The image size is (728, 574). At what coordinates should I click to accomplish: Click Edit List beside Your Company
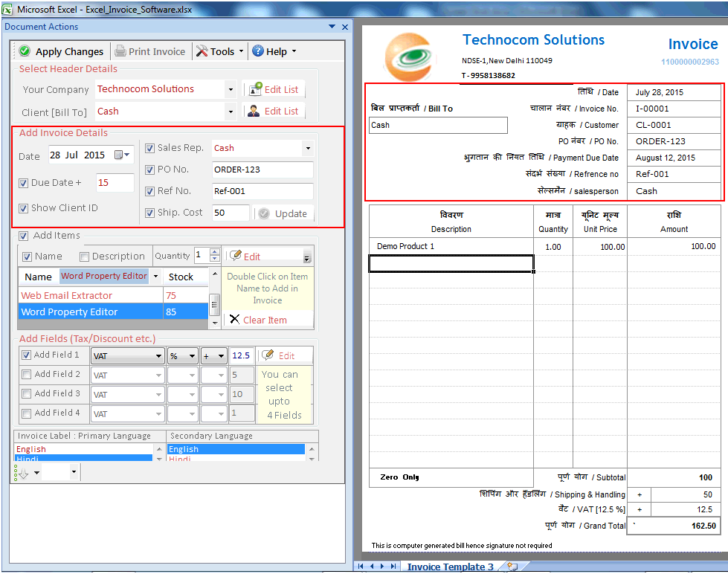pyautogui.click(x=274, y=89)
